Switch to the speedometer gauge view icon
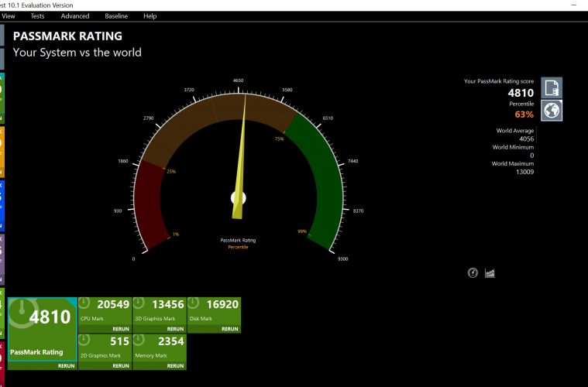The image size is (588, 387). [473, 272]
